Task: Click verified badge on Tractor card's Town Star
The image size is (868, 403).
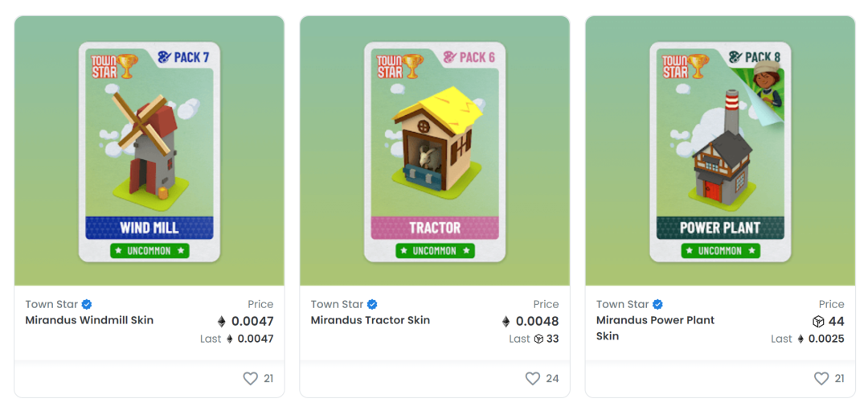Action: [x=373, y=304]
